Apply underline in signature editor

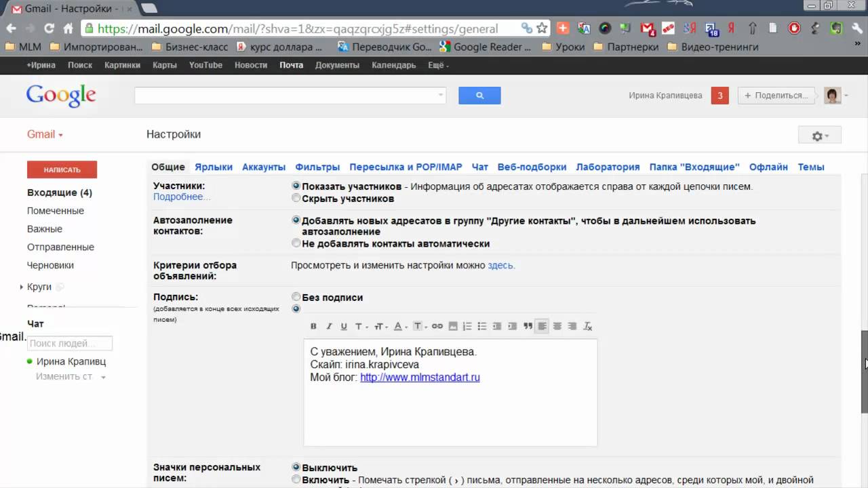pyautogui.click(x=344, y=326)
